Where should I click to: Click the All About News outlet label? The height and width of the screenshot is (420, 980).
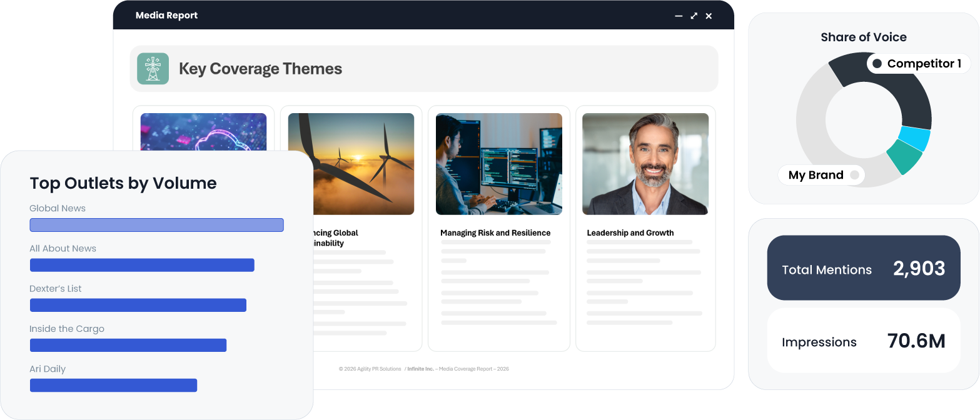click(63, 249)
